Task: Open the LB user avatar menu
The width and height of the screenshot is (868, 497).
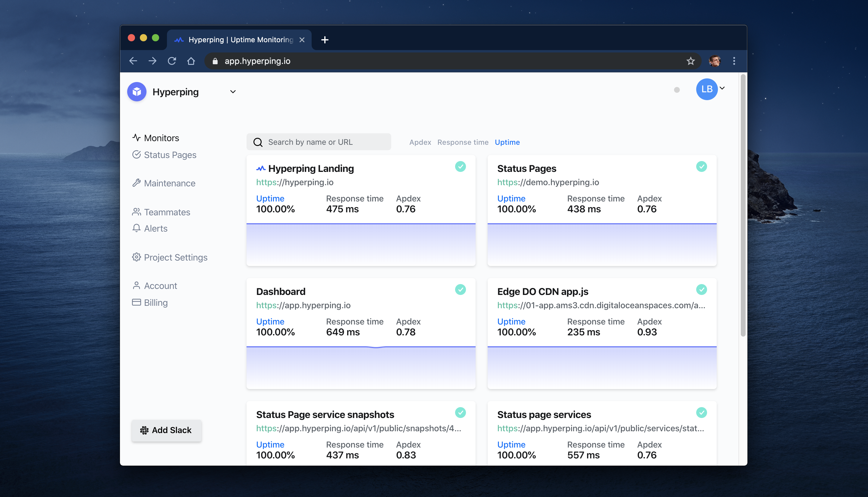Action: pos(707,89)
